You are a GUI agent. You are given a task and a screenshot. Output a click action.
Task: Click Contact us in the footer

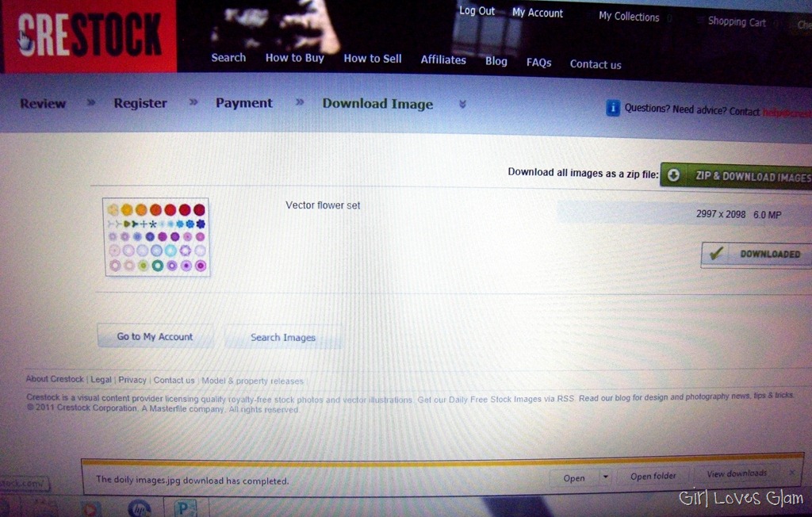(x=174, y=381)
